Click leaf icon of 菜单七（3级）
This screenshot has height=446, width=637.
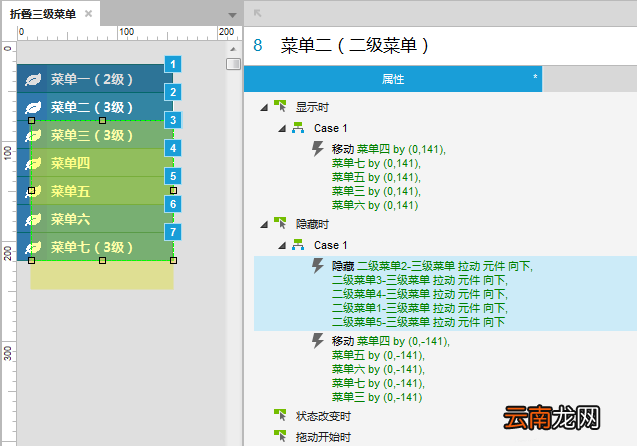(x=33, y=247)
